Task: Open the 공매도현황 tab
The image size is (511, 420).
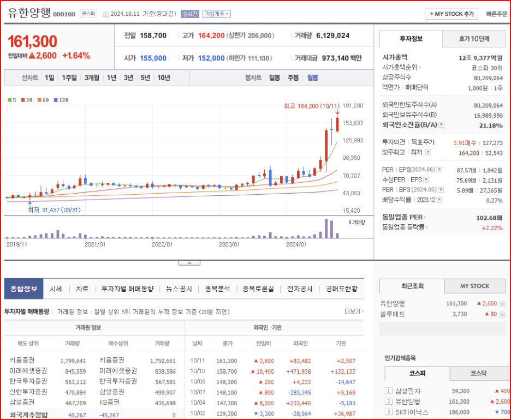Action: pos(342,289)
